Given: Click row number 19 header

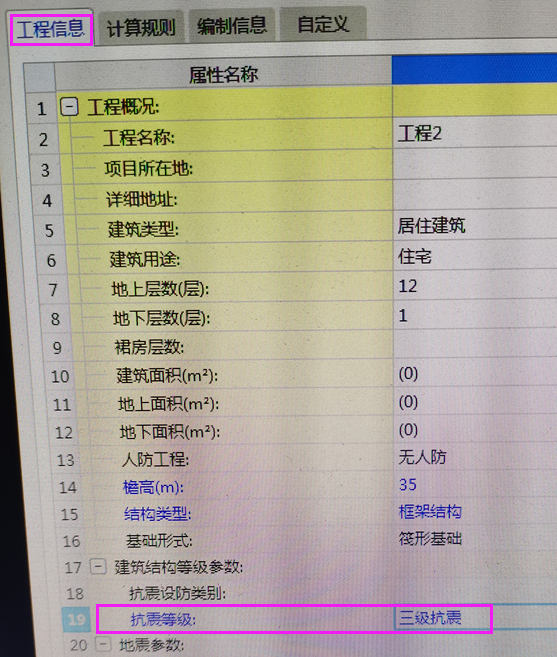Looking at the screenshot, I should coord(76,619).
